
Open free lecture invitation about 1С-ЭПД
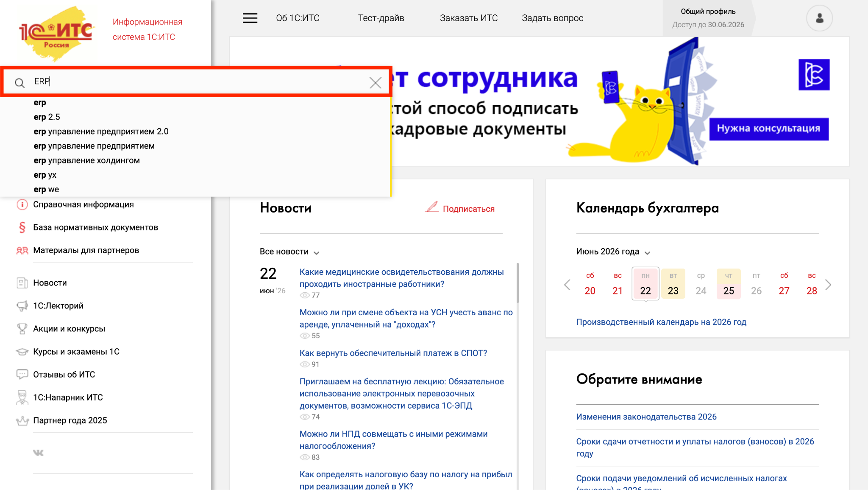point(401,394)
